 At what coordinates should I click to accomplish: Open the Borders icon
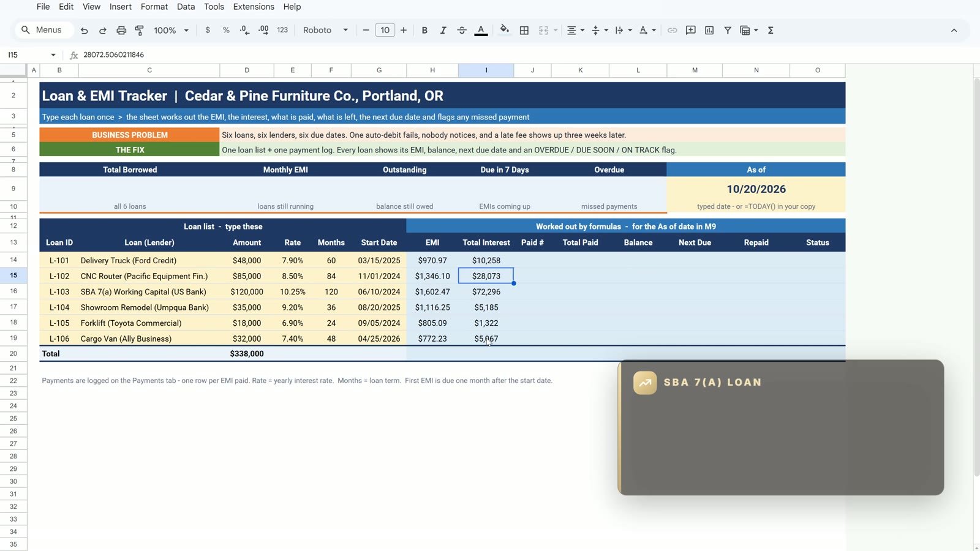click(524, 30)
